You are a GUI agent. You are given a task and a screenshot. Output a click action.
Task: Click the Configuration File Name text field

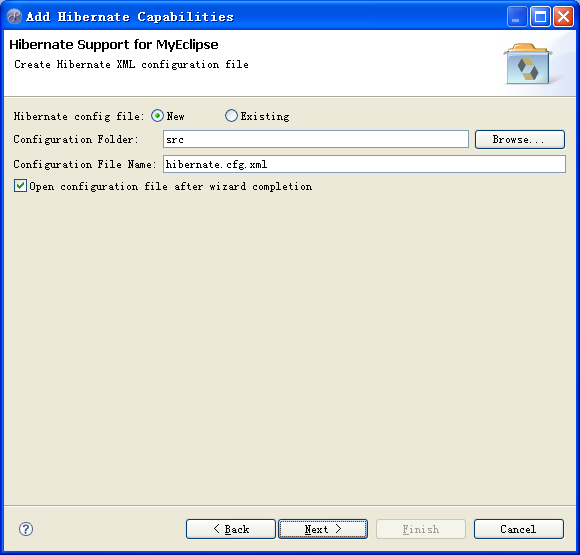click(364, 164)
